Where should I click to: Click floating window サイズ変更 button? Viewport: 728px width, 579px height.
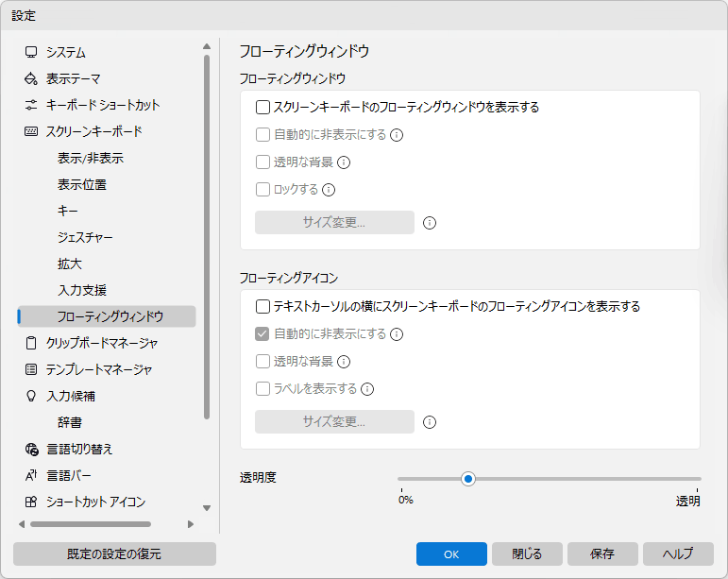coord(334,222)
